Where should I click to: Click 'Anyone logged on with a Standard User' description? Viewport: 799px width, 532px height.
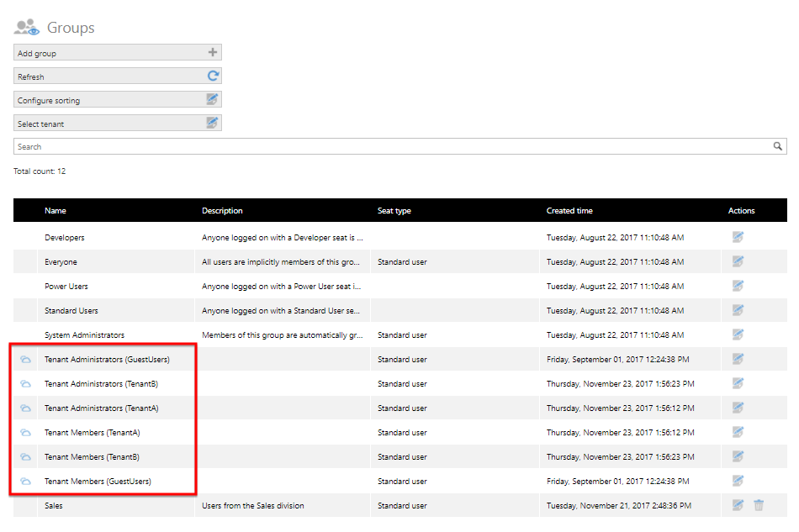[281, 311]
